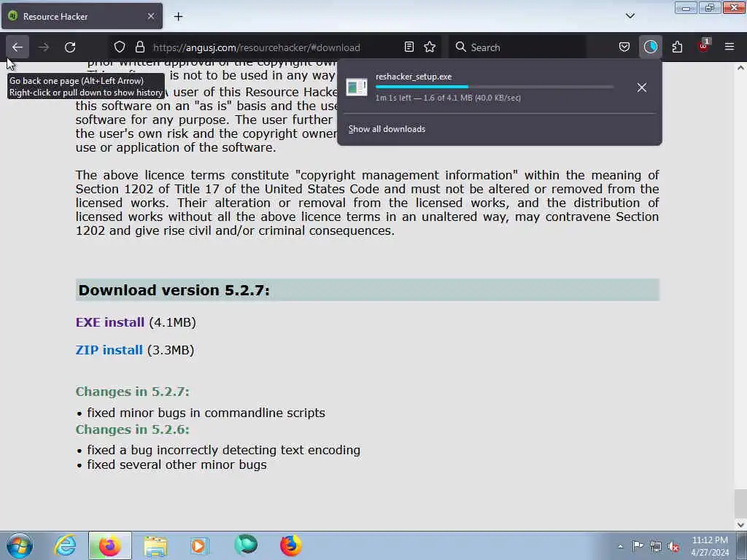Screen dimensions: 747x560
Task: Save page to Pocket icon
Action: coord(624,47)
